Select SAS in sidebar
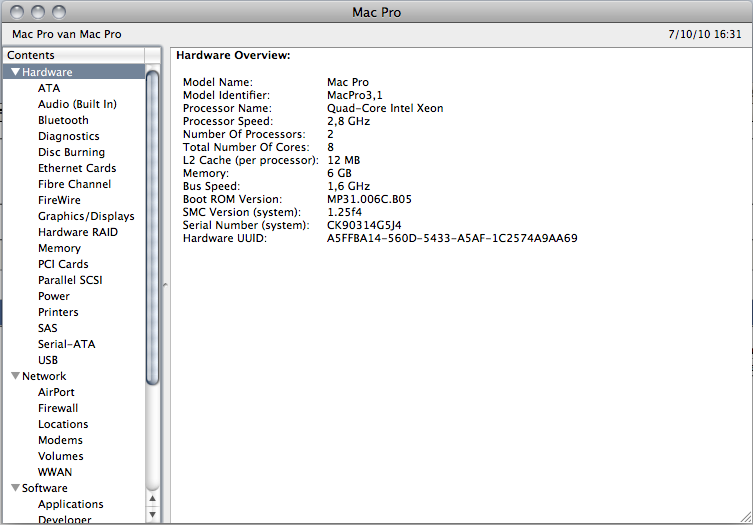Image resolution: width=753 pixels, height=525 pixels. (48, 328)
